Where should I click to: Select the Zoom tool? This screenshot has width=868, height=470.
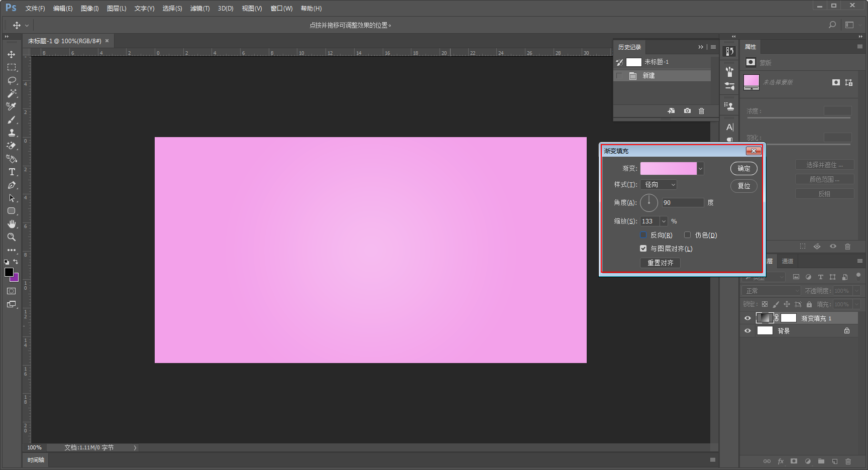[12, 237]
